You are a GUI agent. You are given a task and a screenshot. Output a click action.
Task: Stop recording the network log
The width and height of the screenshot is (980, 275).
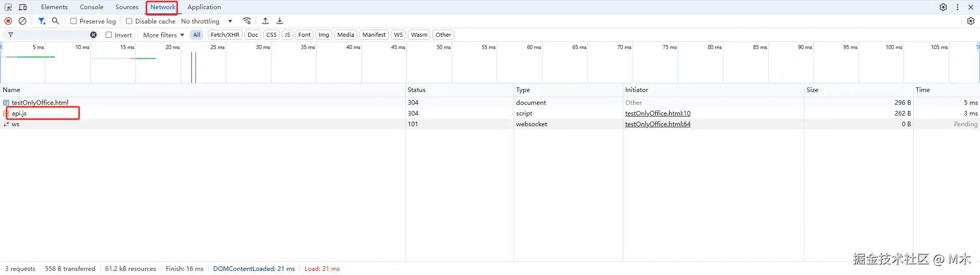[8, 21]
